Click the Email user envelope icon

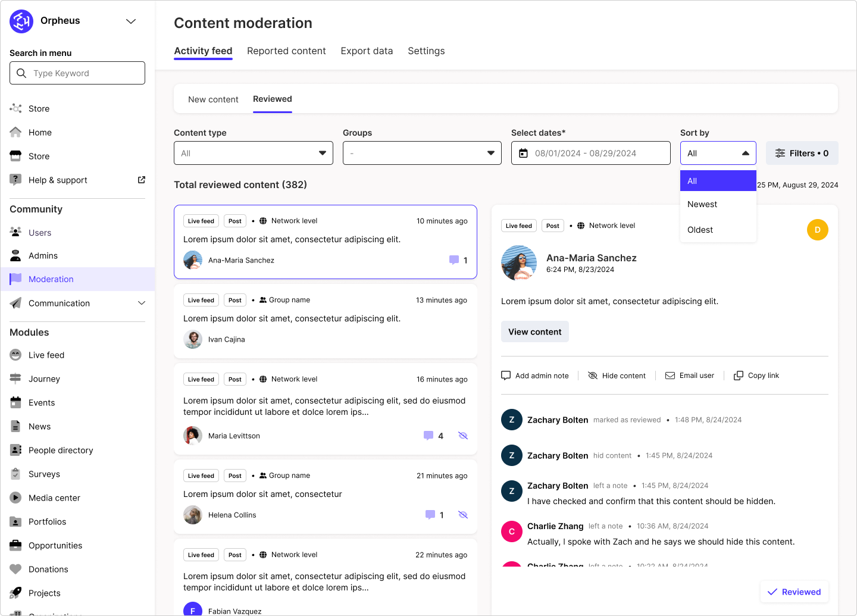(x=671, y=375)
